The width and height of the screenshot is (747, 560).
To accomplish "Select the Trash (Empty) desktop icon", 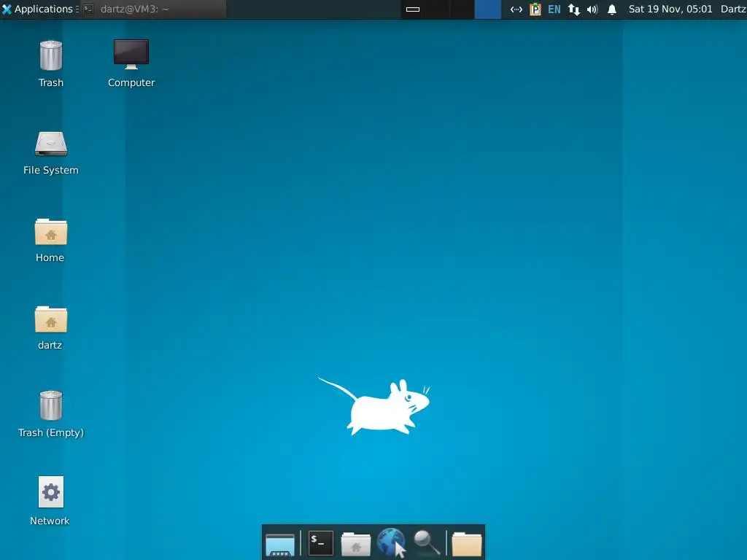I will [x=51, y=414].
